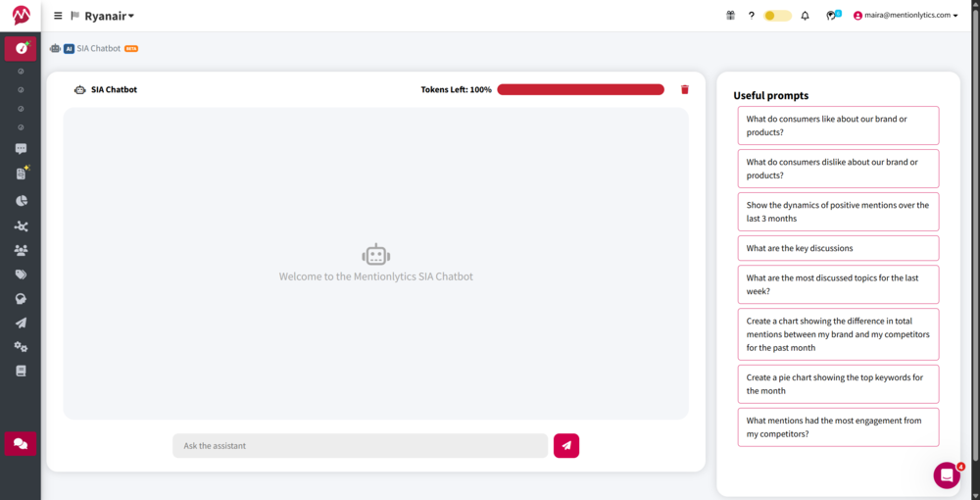Click the Mentionlytics logo
This screenshot has height=500, width=980.
pos(21,15)
